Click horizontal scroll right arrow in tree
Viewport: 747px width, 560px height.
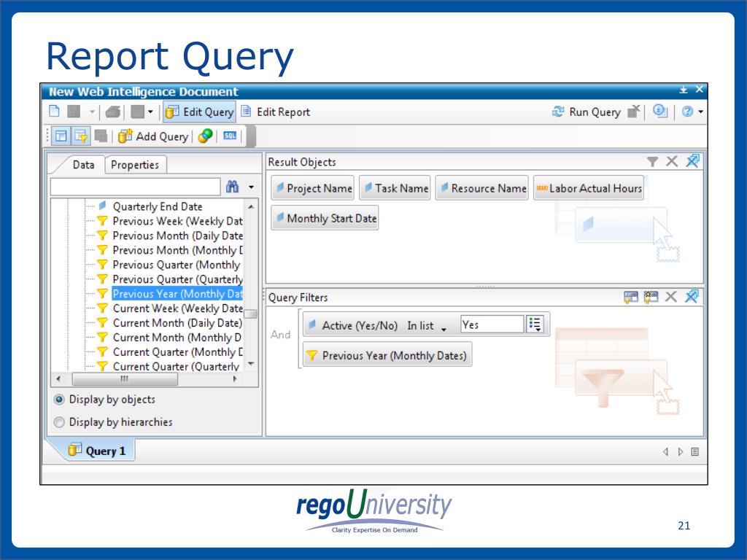pyautogui.click(x=234, y=379)
